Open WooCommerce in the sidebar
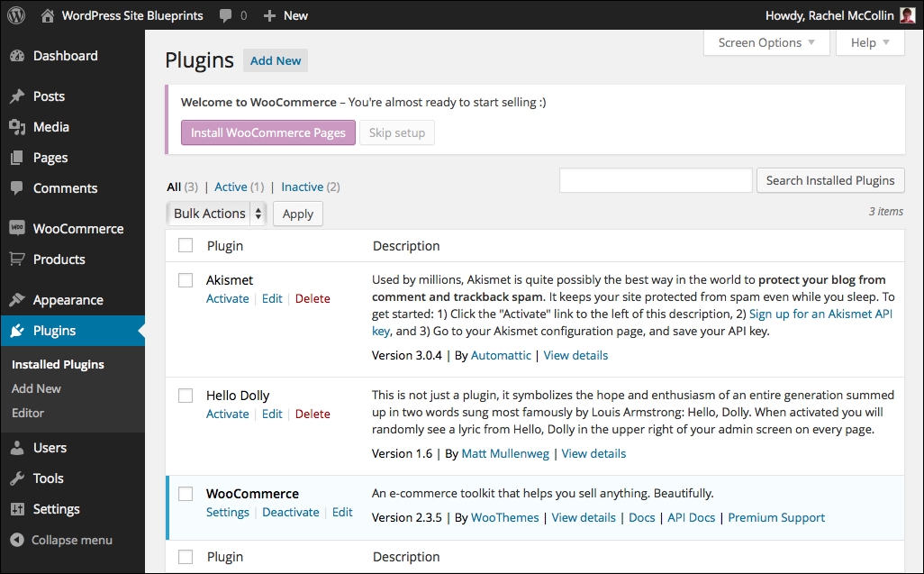This screenshot has width=924, height=574. click(77, 229)
